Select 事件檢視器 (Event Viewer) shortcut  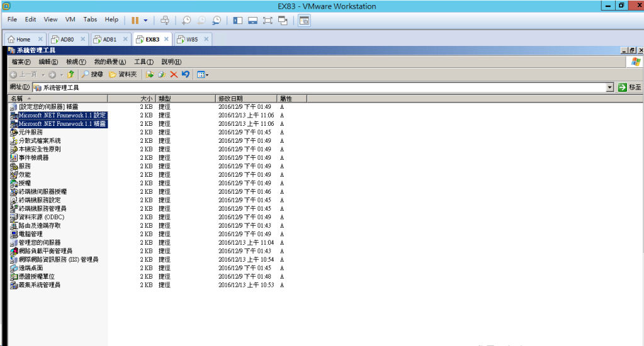[33, 158]
